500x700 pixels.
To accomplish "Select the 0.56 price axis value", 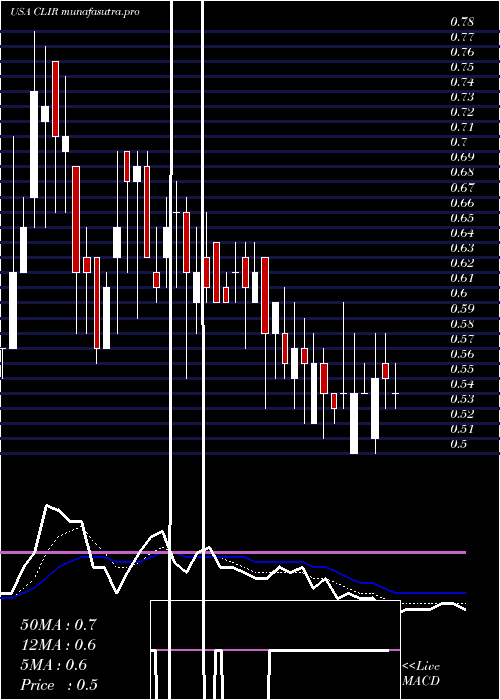I will point(462,354).
